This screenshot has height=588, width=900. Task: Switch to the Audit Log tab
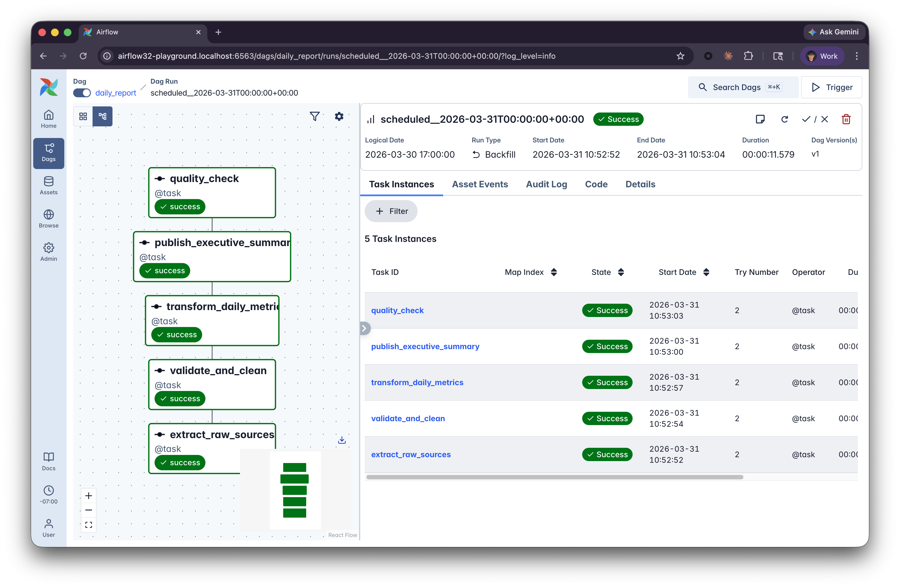pyautogui.click(x=546, y=184)
